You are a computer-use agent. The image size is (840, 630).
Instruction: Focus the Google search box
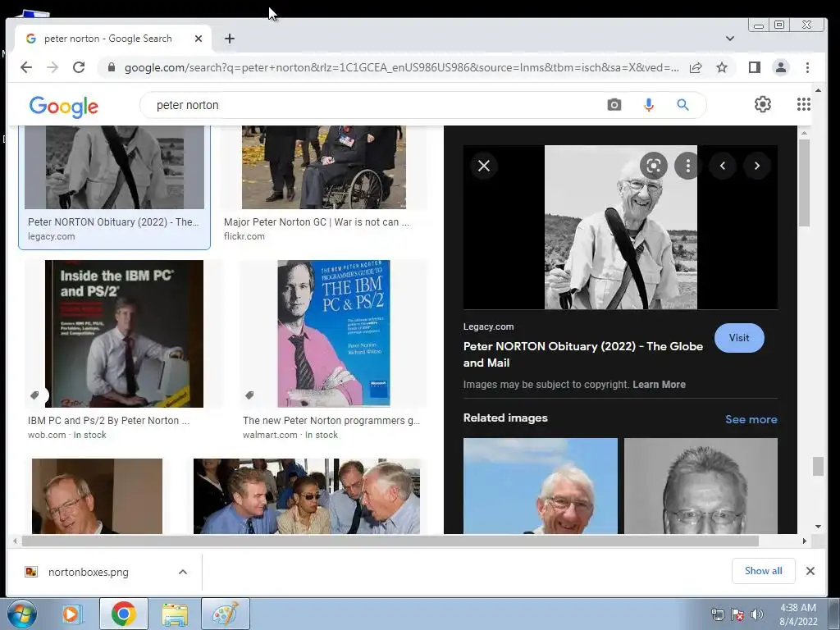point(375,105)
